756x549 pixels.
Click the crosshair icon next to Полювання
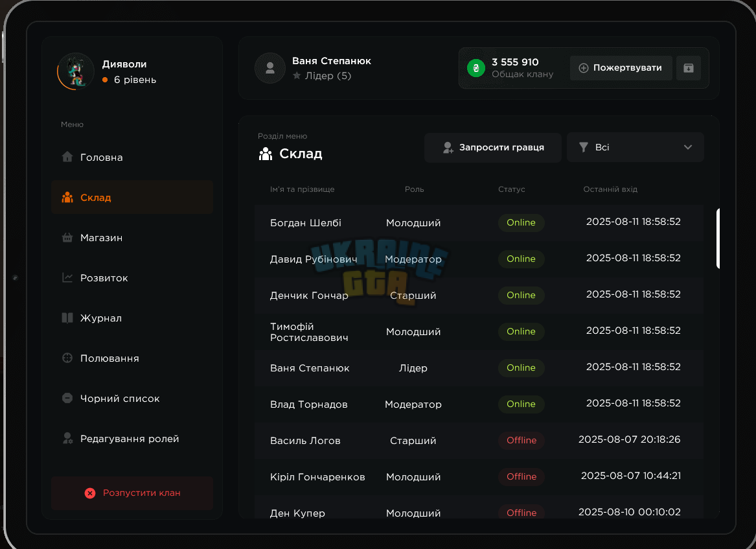point(67,358)
